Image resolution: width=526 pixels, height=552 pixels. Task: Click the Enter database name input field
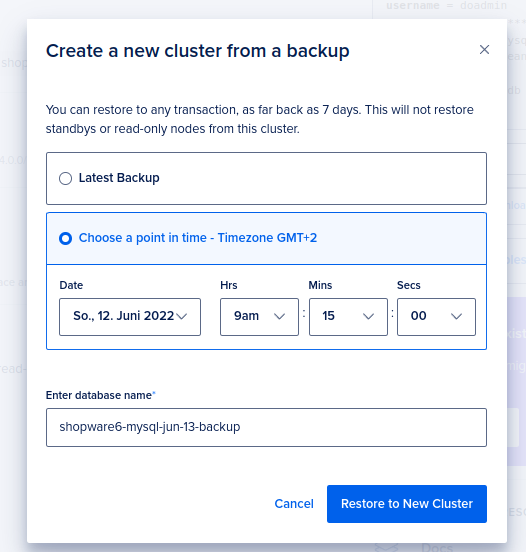266,427
